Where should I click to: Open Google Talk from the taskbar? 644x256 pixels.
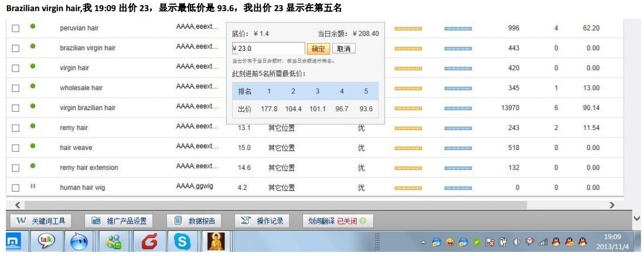coord(46,241)
